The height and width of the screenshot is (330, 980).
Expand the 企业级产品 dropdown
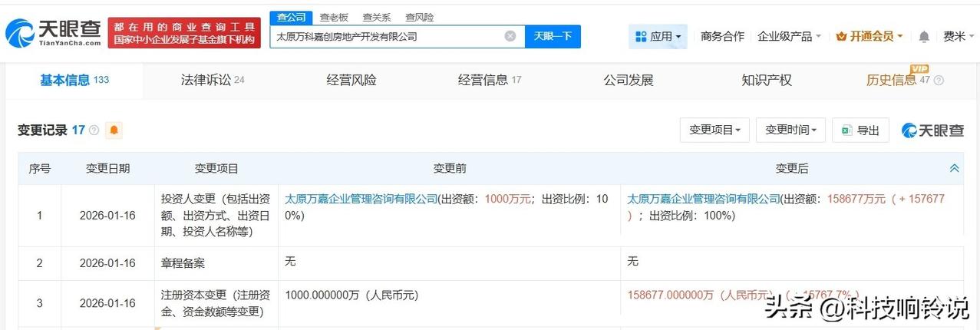789,36
